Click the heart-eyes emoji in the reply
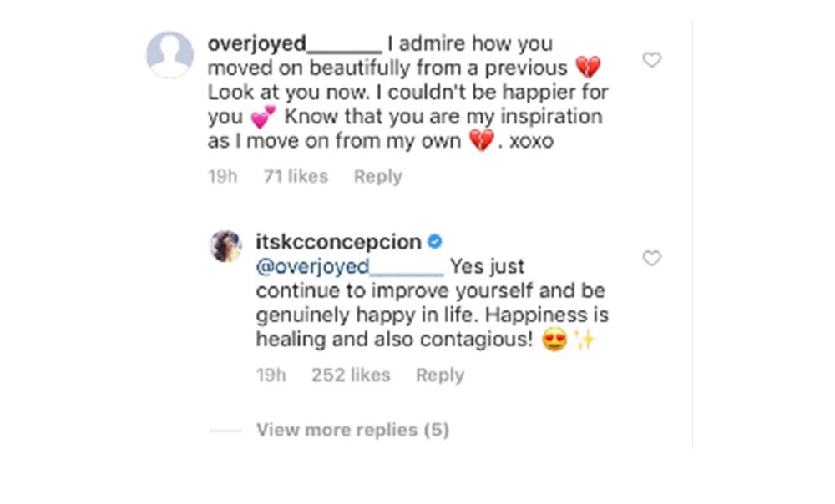Image resolution: width=835 pixels, height=504 pixels. coord(554,340)
